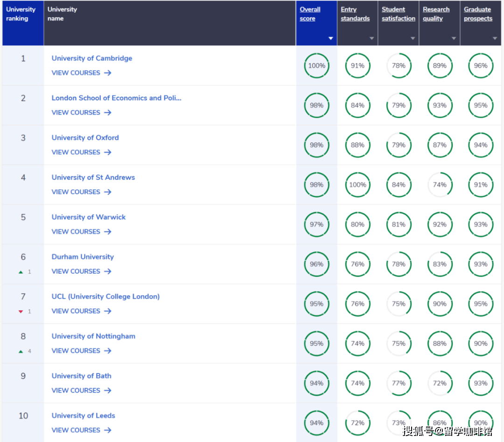Screen dimensions: 504x442
Task: Click Oxford's 94% graduate prospects circle
Action: pos(481,145)
